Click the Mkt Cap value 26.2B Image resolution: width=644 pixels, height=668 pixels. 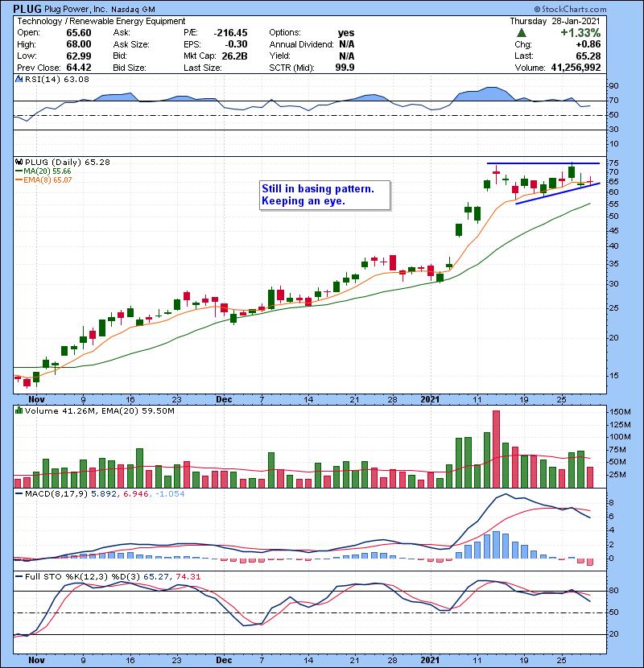[x=234, y=56]
